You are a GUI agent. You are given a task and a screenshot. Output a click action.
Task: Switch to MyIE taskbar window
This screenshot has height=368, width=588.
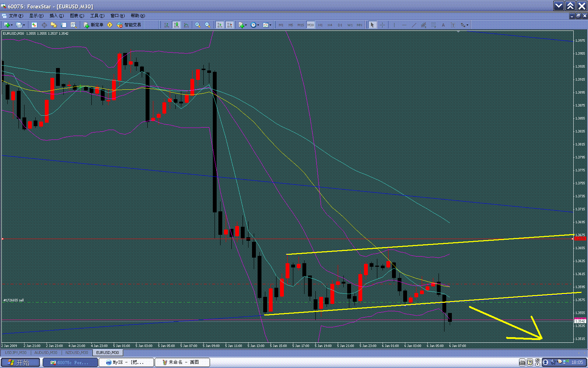(127, 362)
